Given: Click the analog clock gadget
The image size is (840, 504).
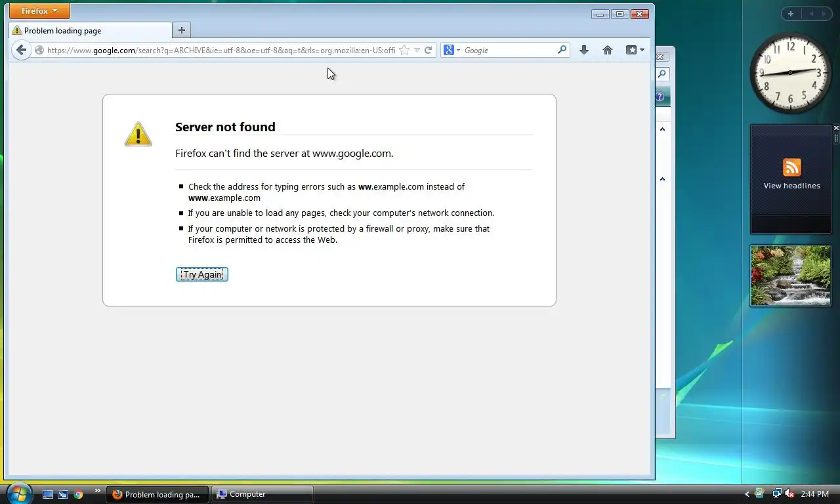Looking at the screenshot, I should pyautogui.click(x=790, y=72).
